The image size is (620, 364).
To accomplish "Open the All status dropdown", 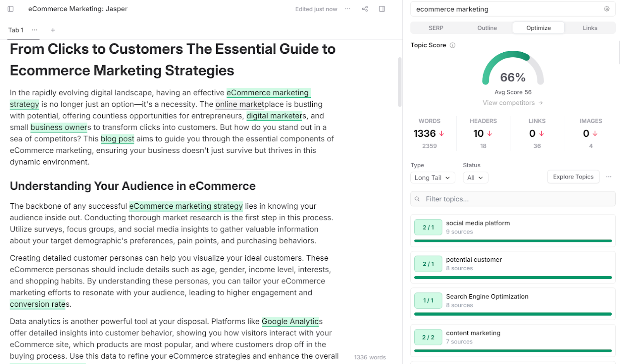I will [x=475, y=178].
